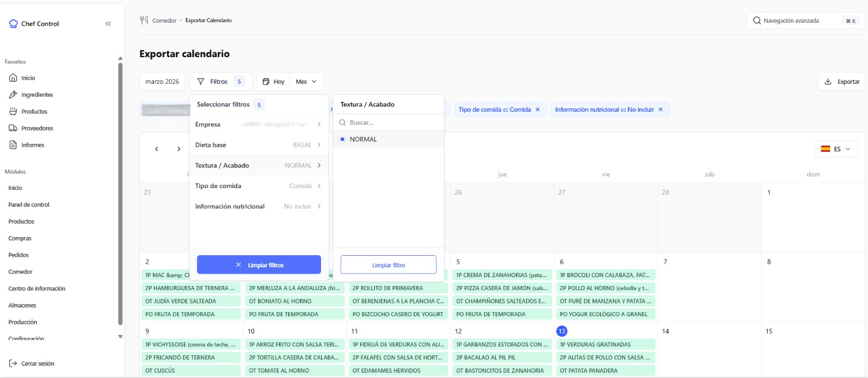The image size is (868, 378).
Task: Select the NORMAL radio option
Action: pos(343,139)
